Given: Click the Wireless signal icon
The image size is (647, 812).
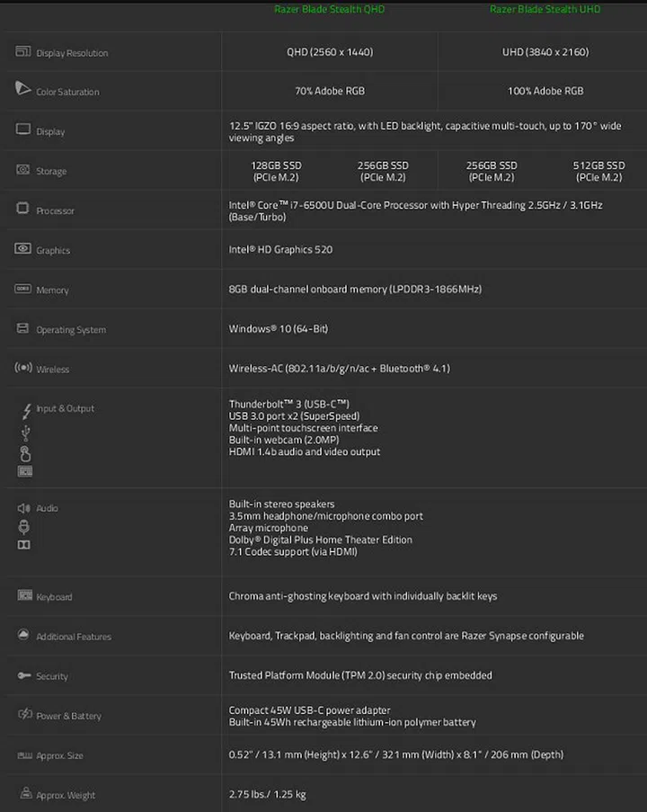Looking at the screenshot, I should point(23,368).
